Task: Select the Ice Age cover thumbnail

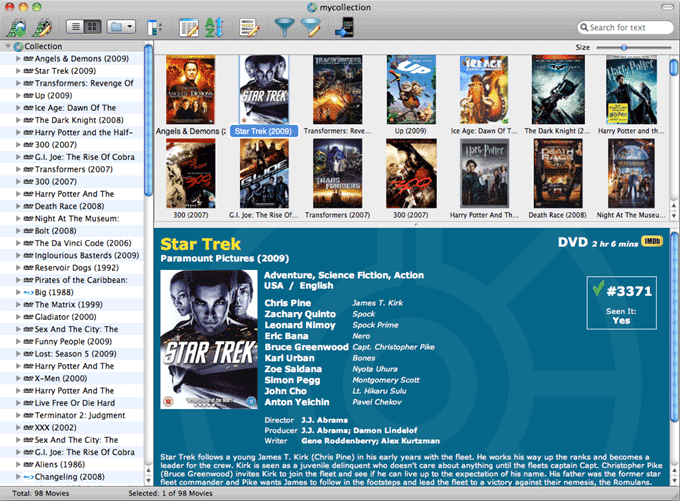Action: [484, 89]
